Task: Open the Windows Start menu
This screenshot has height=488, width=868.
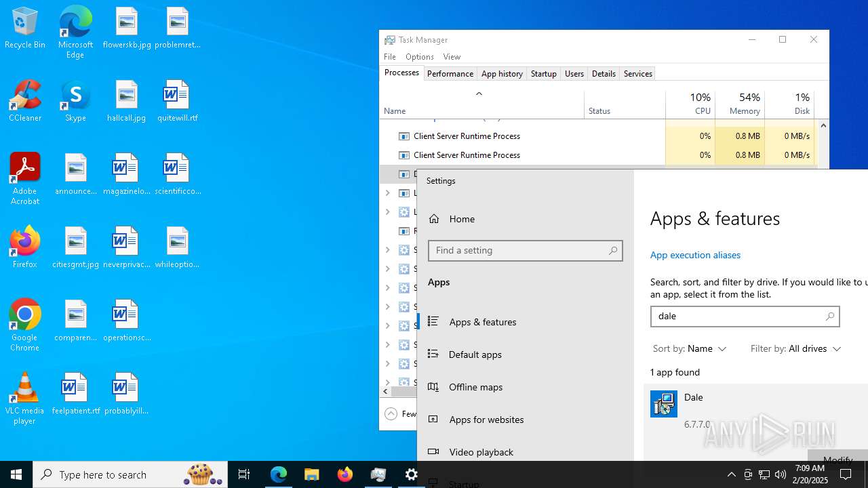Action: click(16, 474)
